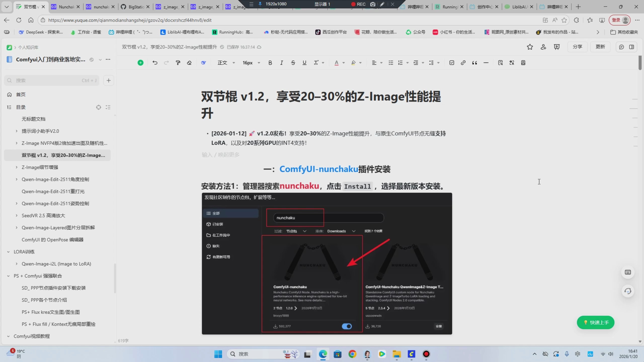Go to 首页 home in sidebar
Screen dimensions: 644x362
click(21, 95)
